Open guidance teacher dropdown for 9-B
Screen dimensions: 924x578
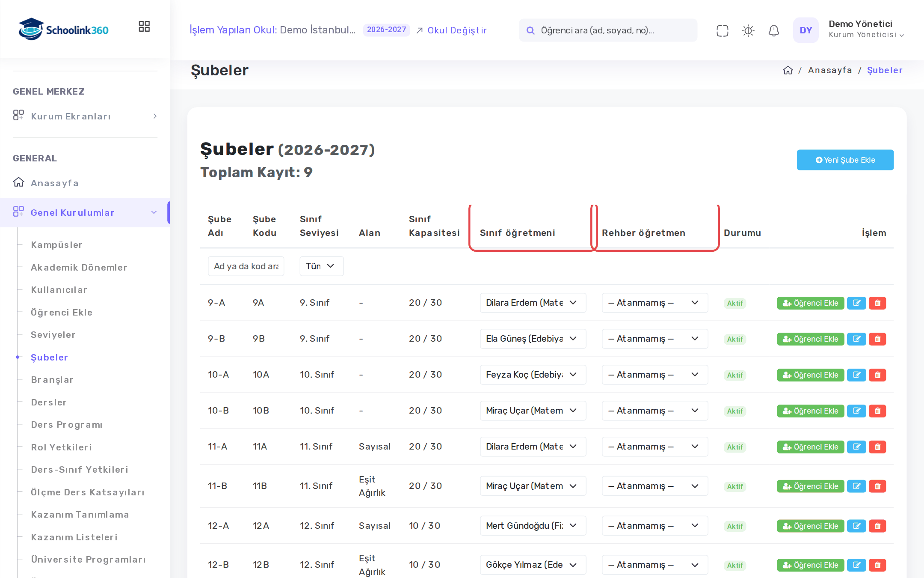[654, 339]
